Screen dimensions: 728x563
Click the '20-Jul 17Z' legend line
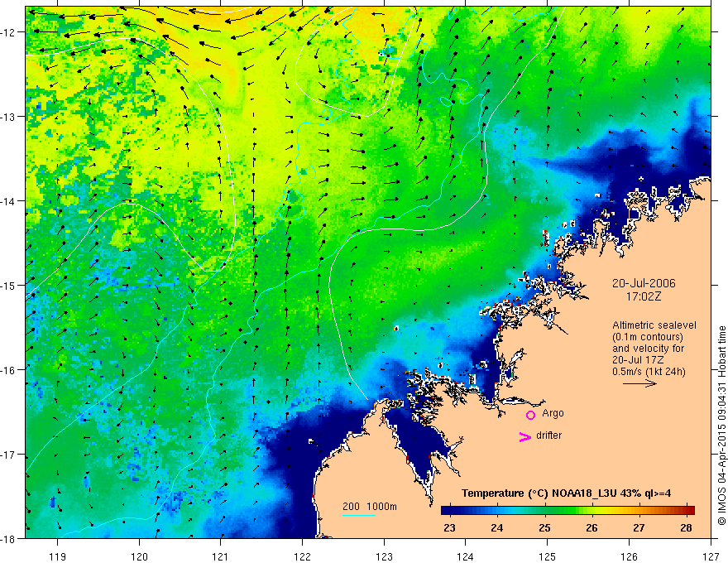638,360
